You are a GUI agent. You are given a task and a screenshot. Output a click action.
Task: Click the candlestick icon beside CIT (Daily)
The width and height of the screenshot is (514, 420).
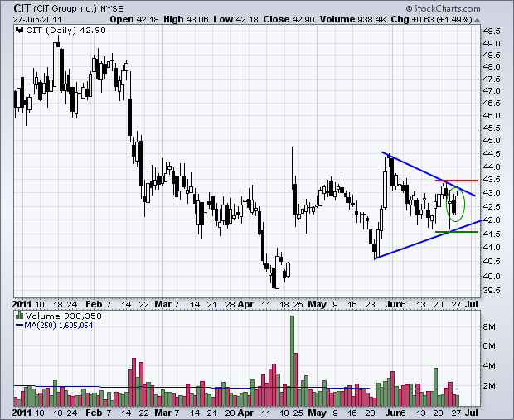19,31
